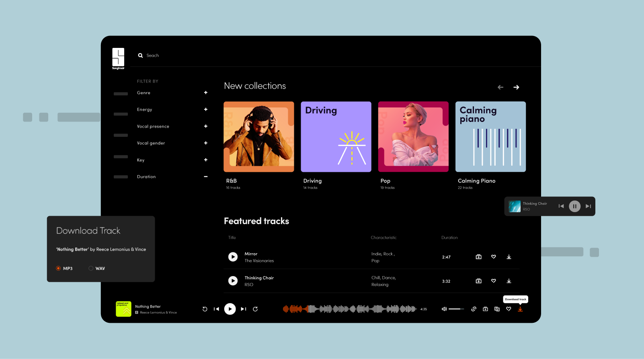Click the '4:35' track time
The height and width of the screenshot is (359, 644).
click(x=424, y=309)
